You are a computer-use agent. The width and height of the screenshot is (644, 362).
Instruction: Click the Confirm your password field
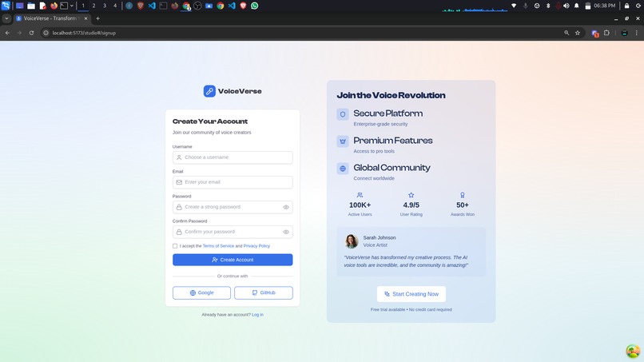coord(233,232)
